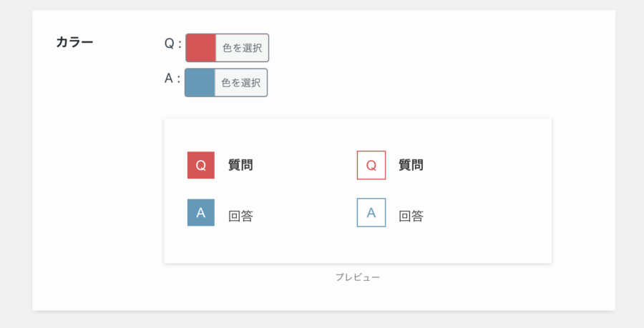Click the outlined red Q icon
This screenshot has width=644, height=328.
pyautogui.click(x=371, y=165)
